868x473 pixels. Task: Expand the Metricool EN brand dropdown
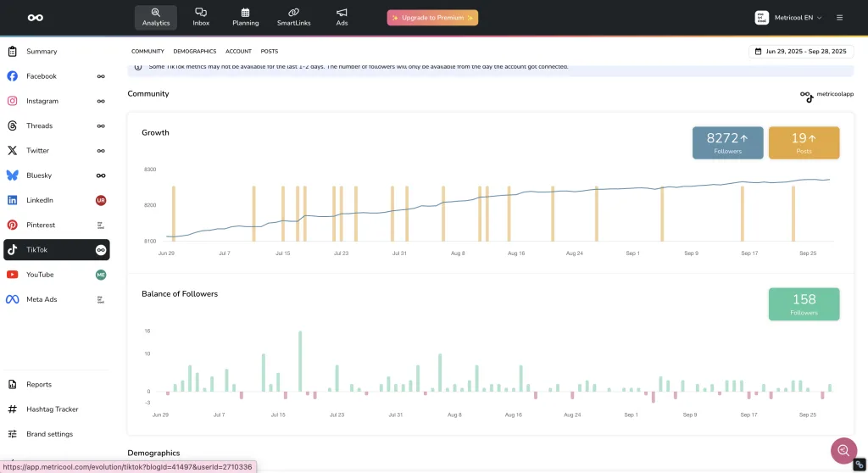pos(788,18)
